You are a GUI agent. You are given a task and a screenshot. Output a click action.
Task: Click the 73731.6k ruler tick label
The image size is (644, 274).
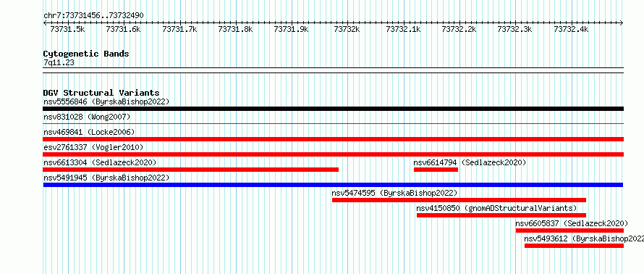point(123,29)
